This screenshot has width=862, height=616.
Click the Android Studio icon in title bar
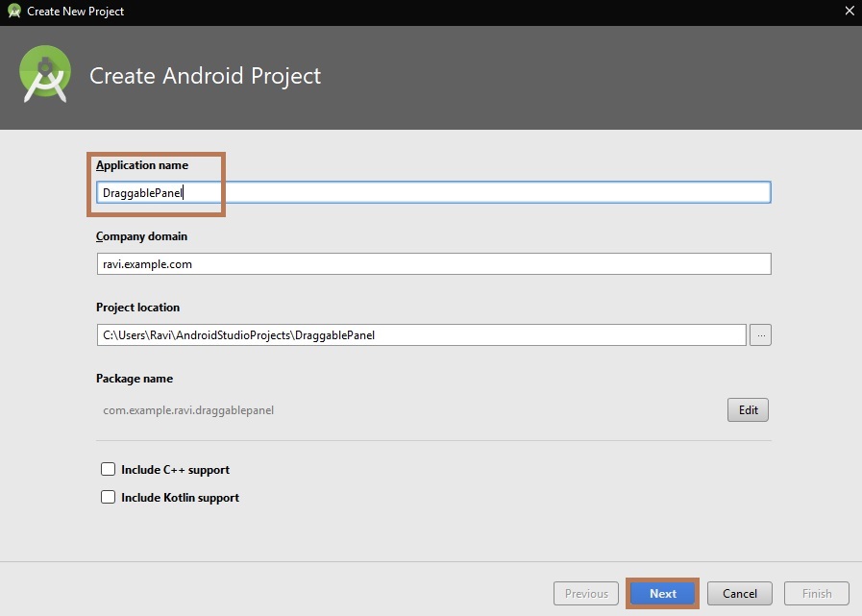point(13,12)
